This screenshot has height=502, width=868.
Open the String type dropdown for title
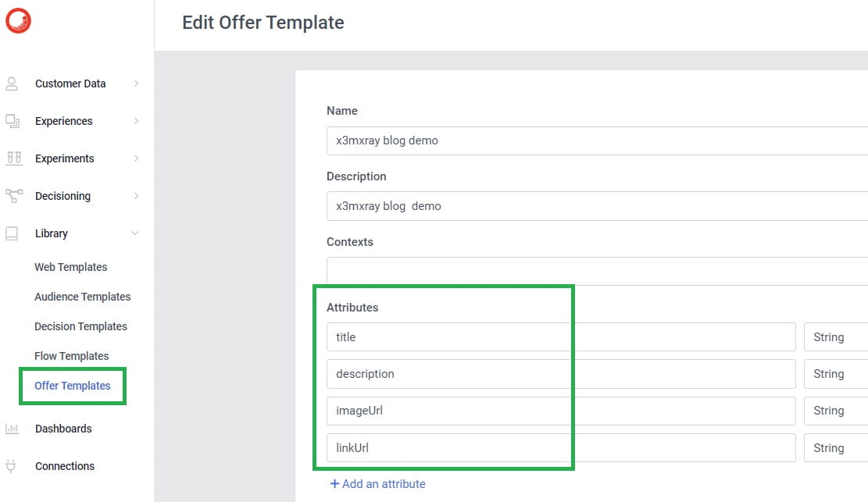836,337
